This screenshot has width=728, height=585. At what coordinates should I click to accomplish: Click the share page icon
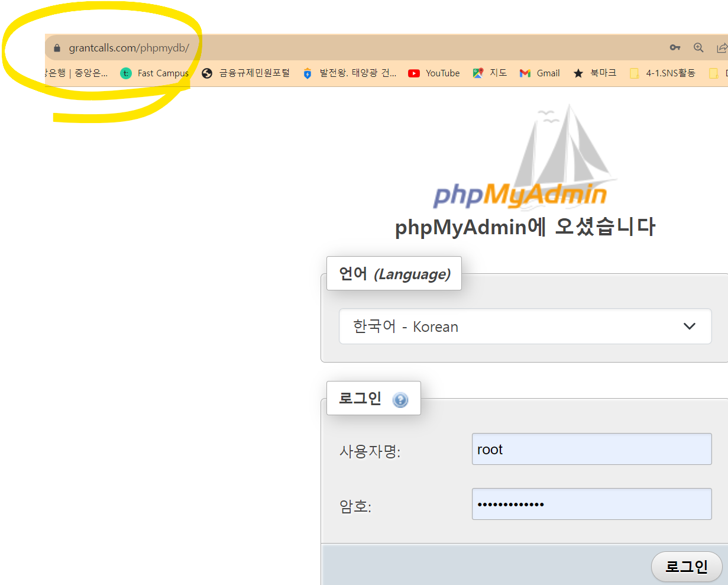[722, 48]
